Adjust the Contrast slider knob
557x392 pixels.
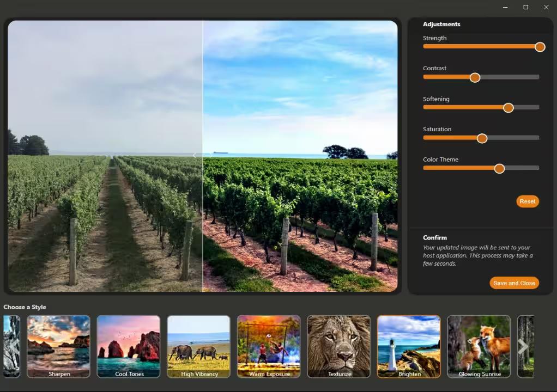(475, 77)
